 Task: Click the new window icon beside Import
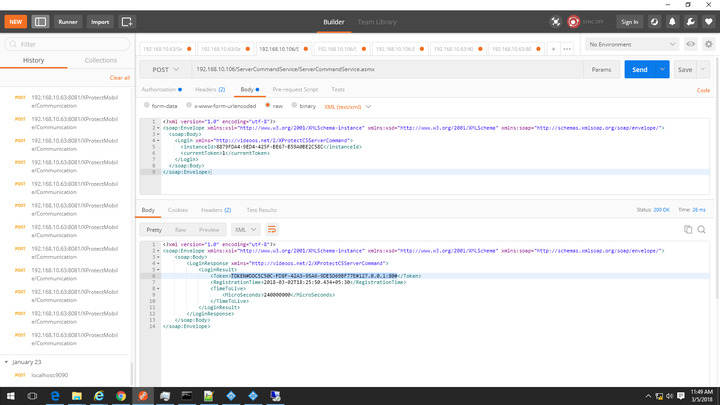[x=126, y=21]
